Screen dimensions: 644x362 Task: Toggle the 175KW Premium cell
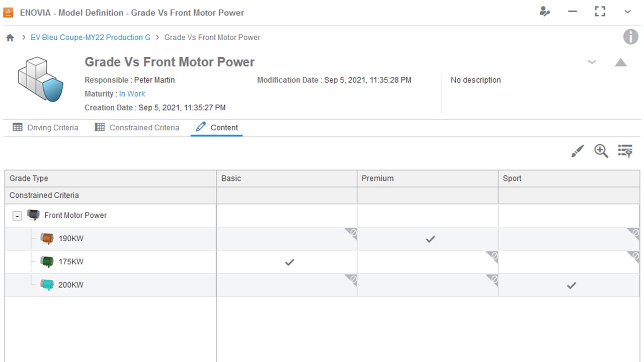[428, 262]
